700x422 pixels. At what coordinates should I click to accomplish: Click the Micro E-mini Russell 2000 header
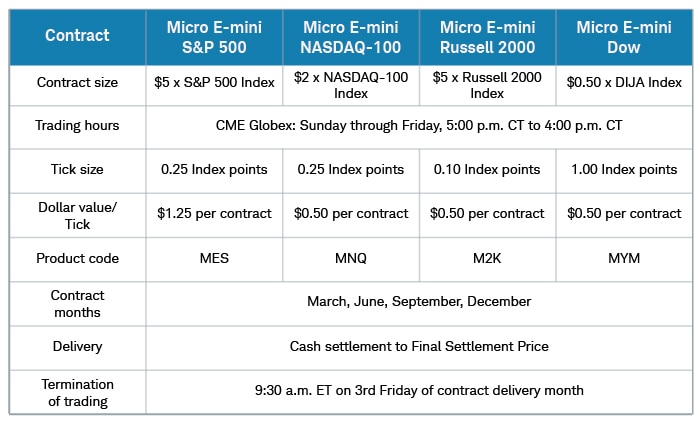pyautogui.click(x=487, y=36)
